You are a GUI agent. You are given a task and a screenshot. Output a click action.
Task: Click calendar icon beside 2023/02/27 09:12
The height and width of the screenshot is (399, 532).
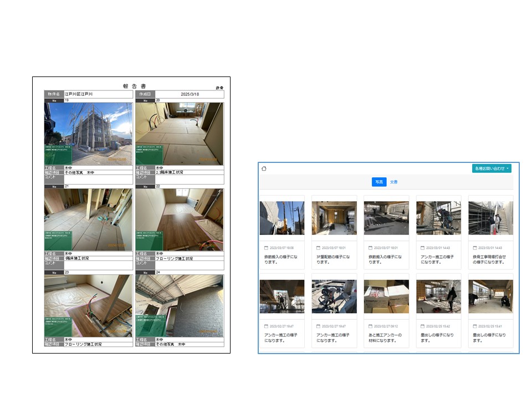click(x=371, y=326)
